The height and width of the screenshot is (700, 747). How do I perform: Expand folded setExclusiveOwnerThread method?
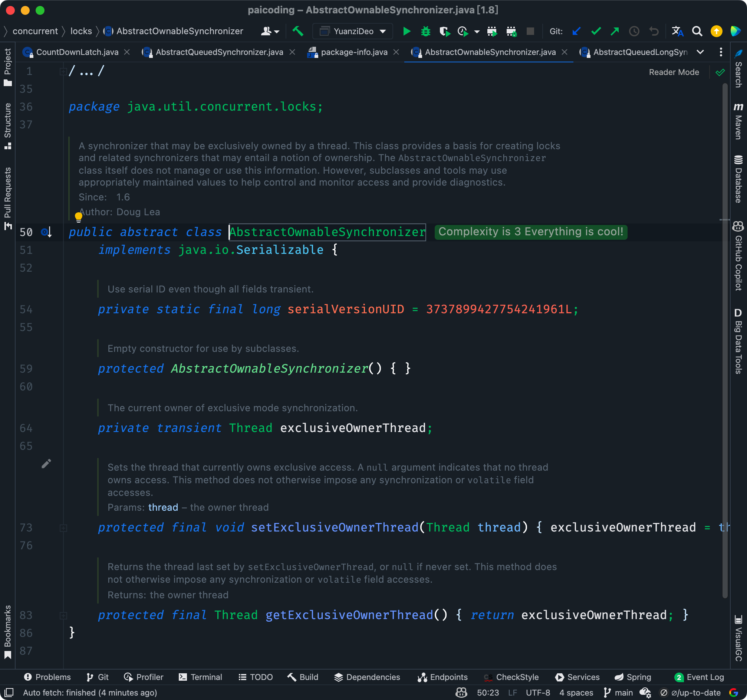(63, 528)
